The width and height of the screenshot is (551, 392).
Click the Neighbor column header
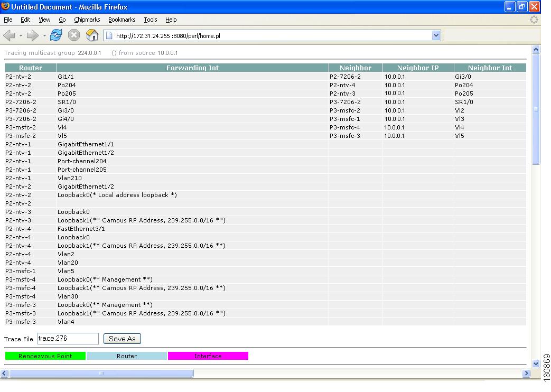(x=355, y=68)
